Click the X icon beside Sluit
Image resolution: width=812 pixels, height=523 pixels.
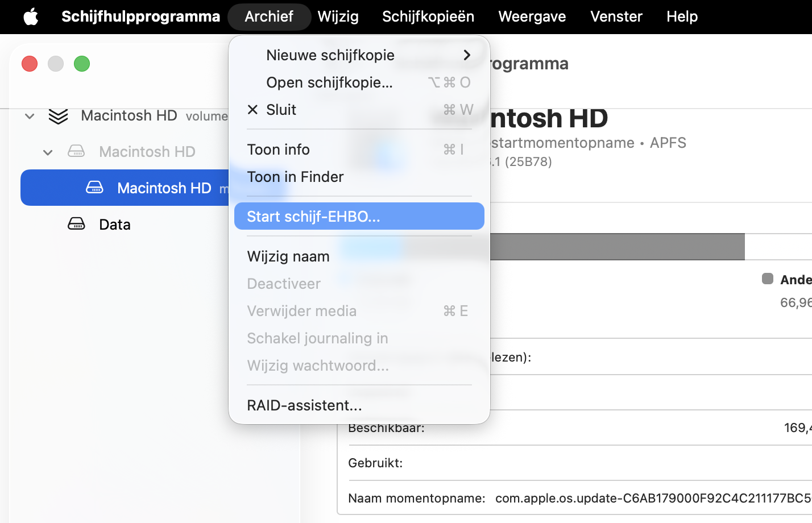252,110
